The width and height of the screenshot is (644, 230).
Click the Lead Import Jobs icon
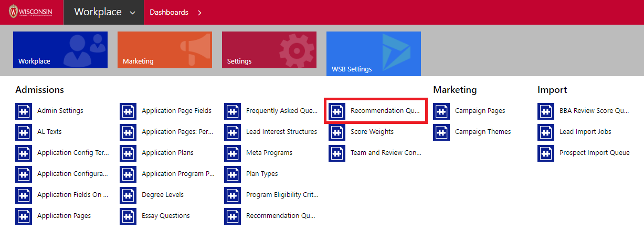click(546, 132)
